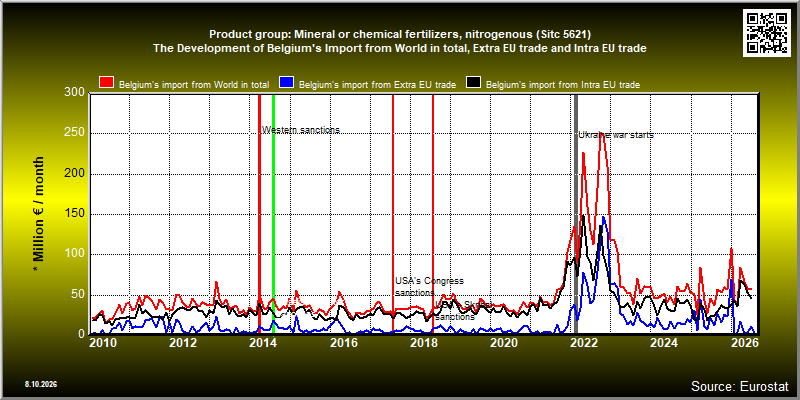
Task: Click the red vertical marker line at 2017
Action: pyautogui.click(x=393, y=214)
